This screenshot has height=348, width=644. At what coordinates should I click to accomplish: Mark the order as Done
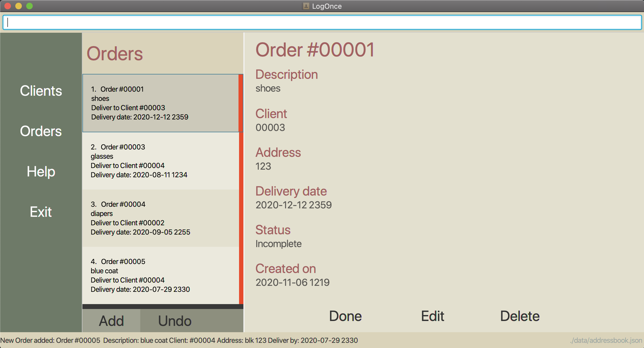point(345,316)
